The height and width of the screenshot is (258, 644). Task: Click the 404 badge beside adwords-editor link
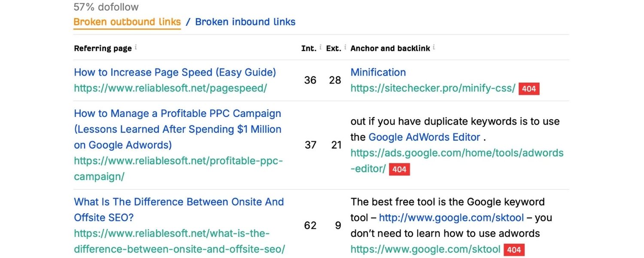[x=399, y=169]
